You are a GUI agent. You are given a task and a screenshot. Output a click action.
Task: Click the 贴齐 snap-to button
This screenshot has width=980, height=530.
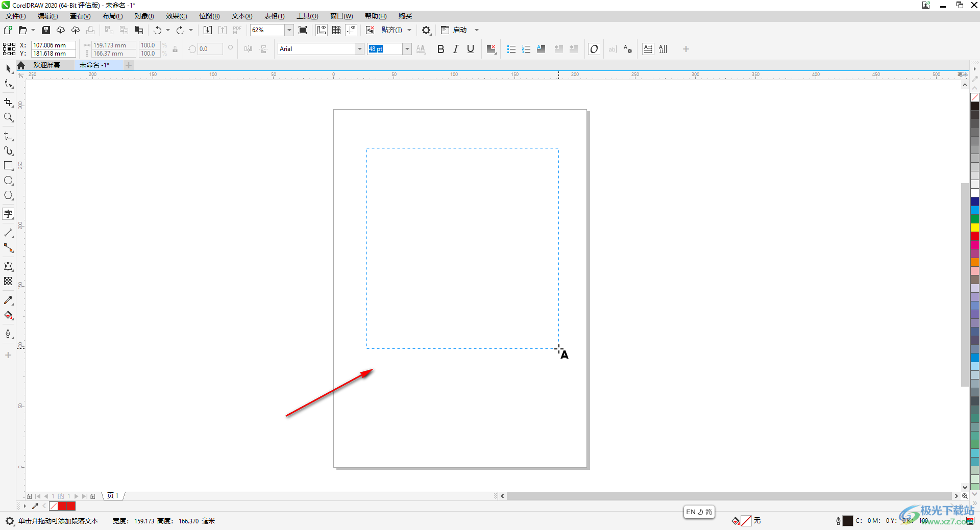pos(391,30)
